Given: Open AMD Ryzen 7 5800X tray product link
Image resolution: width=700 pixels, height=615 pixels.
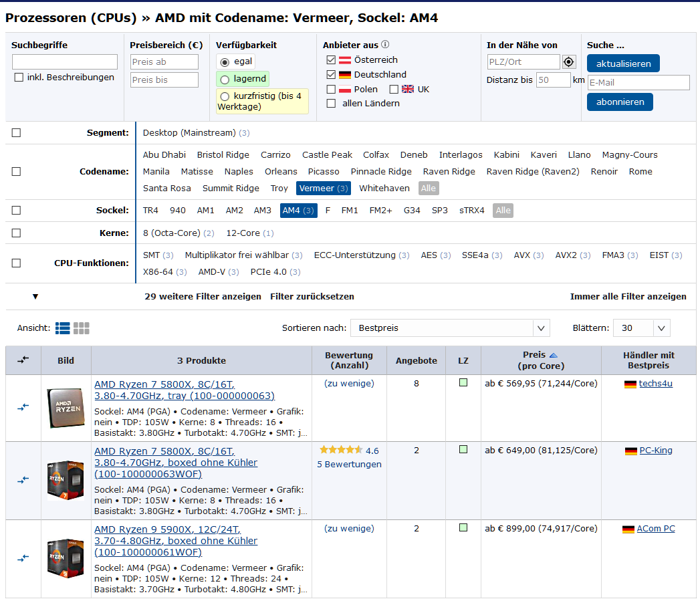Looking at the screenshot, I should [185, 390].
